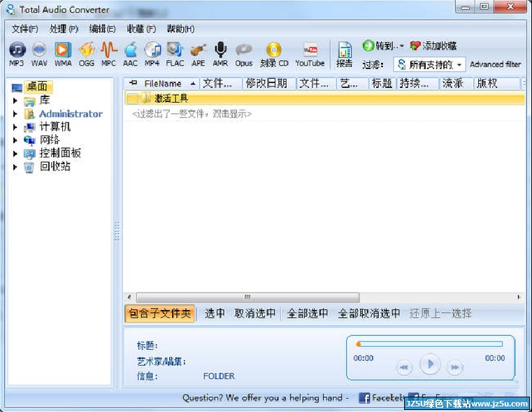
Task: Open the 转到 dropdown arrow
Action: [x=402, y=46]
